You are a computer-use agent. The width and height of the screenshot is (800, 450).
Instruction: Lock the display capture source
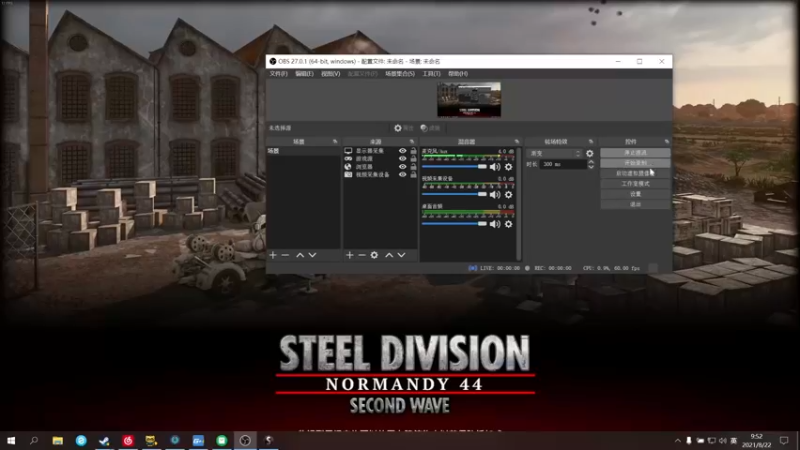[413, 151]
